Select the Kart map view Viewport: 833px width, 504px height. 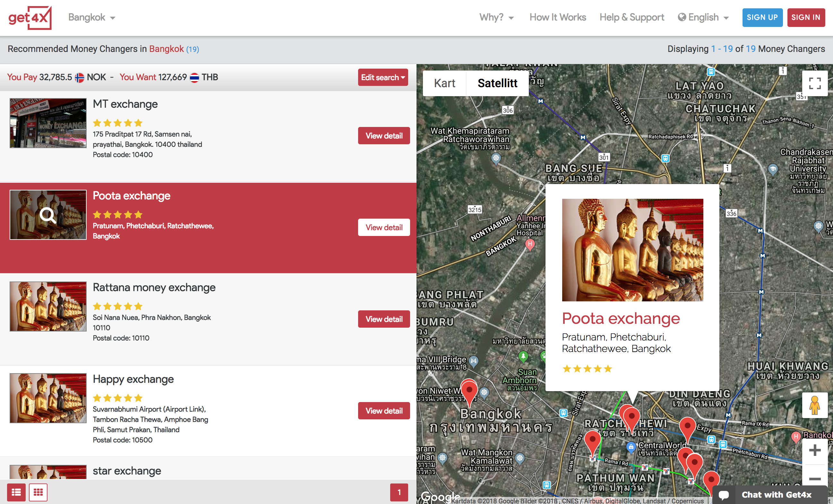coord(444,83)
